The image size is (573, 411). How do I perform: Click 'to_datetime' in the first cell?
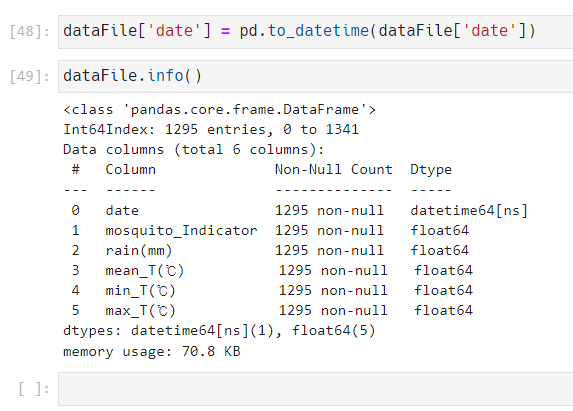pyautogui.click(x=318, y=31)
